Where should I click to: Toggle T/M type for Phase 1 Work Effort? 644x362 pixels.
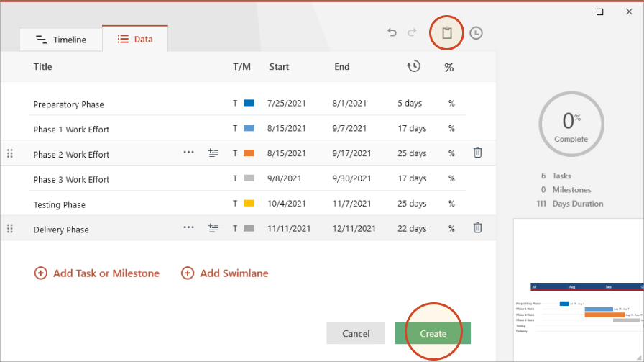click(x=235, y=128)
